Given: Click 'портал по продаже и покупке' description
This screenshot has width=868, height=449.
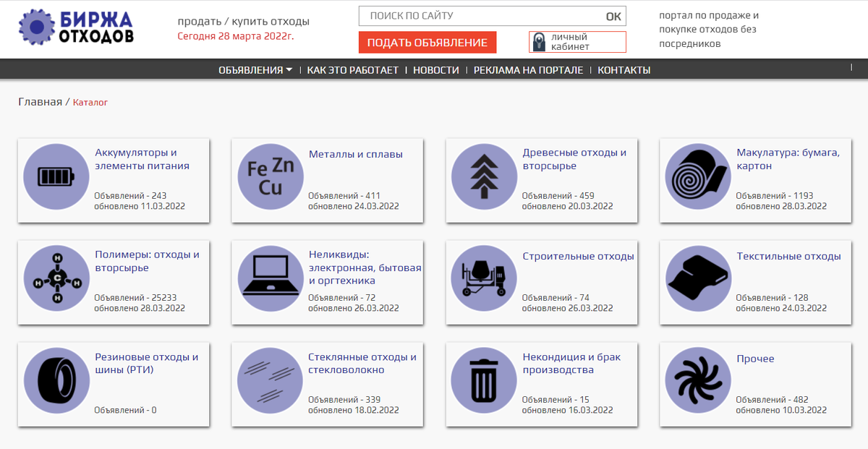Looking at the screenshot, I should 709,29.
